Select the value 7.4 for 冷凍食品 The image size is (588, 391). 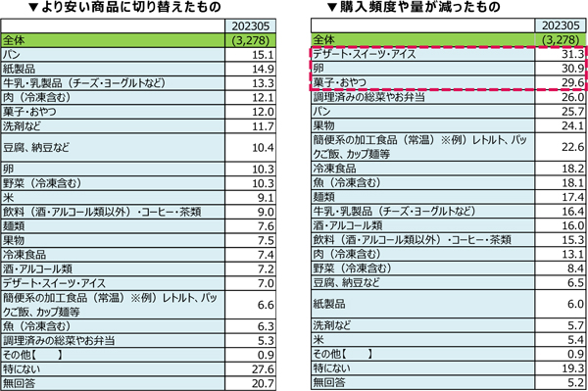(266, 255)
